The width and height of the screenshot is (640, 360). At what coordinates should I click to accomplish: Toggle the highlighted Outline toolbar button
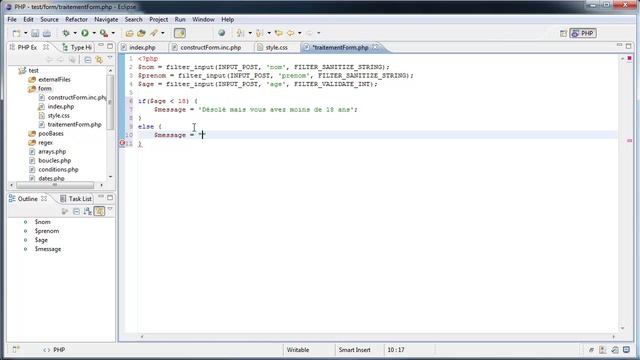pyautogui.click(x=99, y=211)
